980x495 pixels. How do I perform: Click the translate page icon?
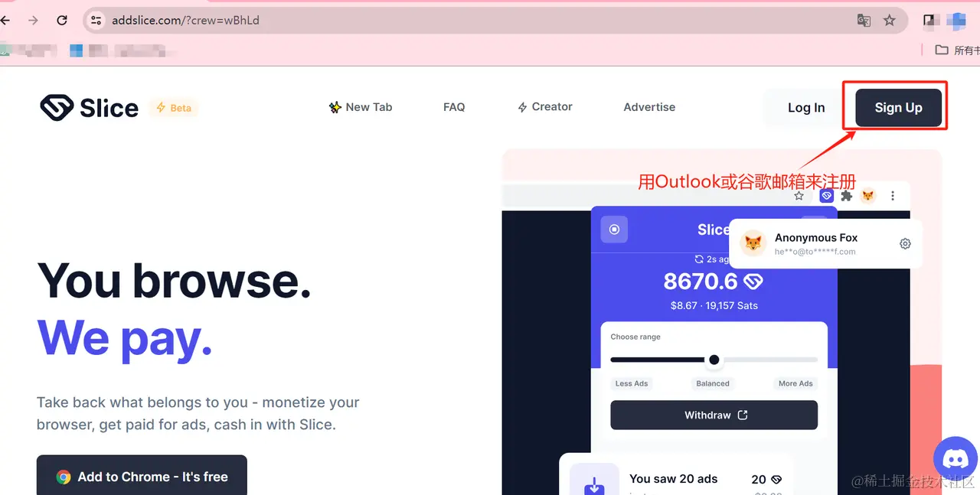[x=864, y=21]
